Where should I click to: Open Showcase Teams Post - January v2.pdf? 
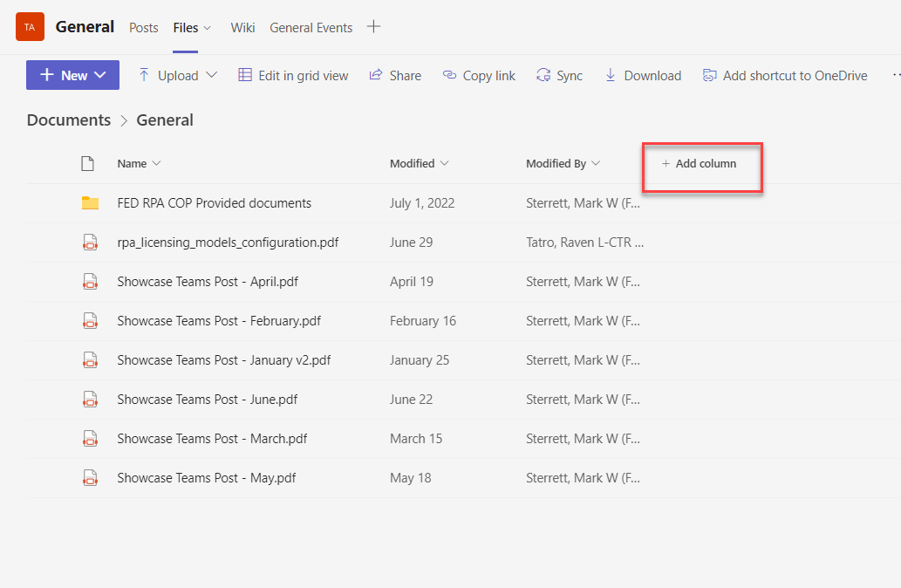[224, 359]
